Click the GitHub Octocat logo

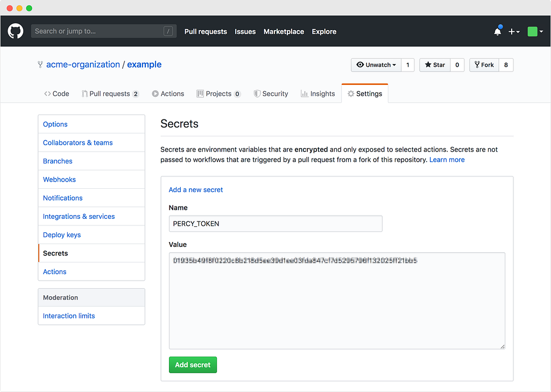coord(16,31)
